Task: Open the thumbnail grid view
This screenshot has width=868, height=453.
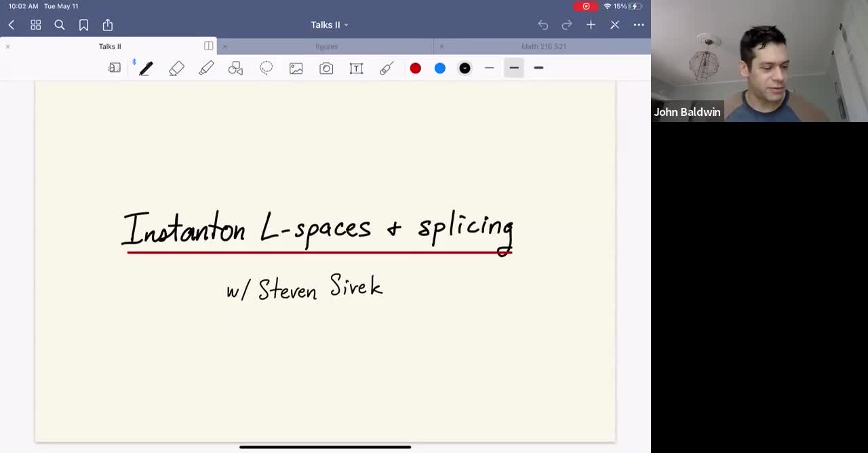Action: pos(36,25)
